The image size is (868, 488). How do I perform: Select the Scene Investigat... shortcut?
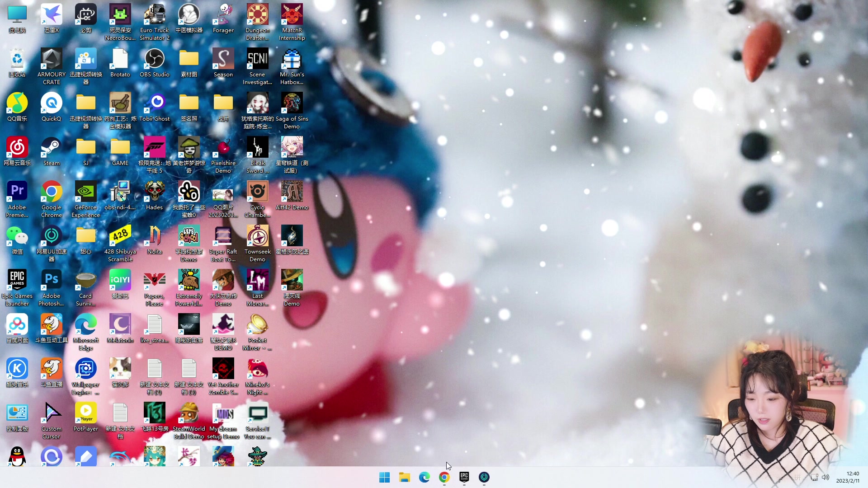[x=258, y=67]
